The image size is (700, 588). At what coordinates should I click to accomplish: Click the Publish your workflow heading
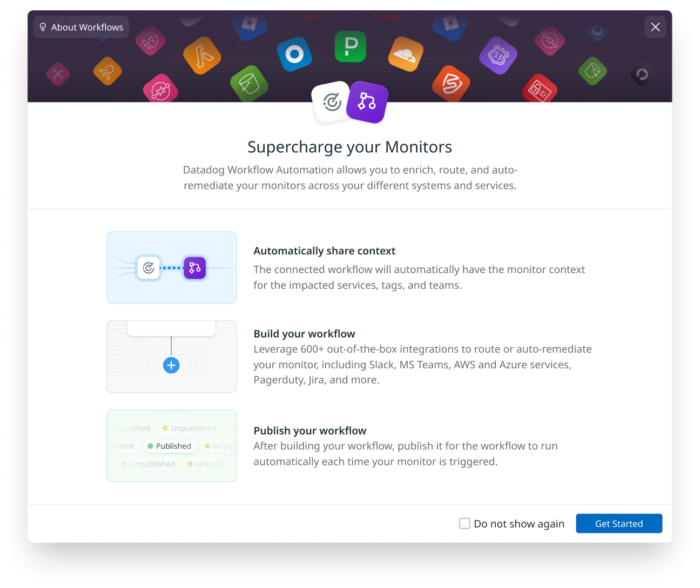point(310,431)
